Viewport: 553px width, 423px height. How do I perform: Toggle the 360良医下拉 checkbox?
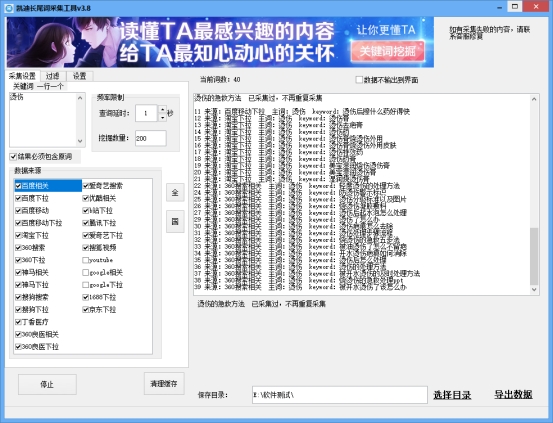[18, 346]
